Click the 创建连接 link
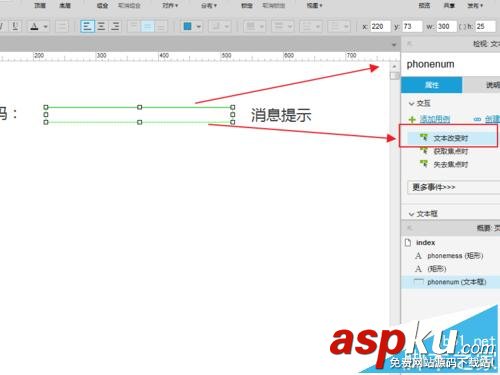 point(492,119)
